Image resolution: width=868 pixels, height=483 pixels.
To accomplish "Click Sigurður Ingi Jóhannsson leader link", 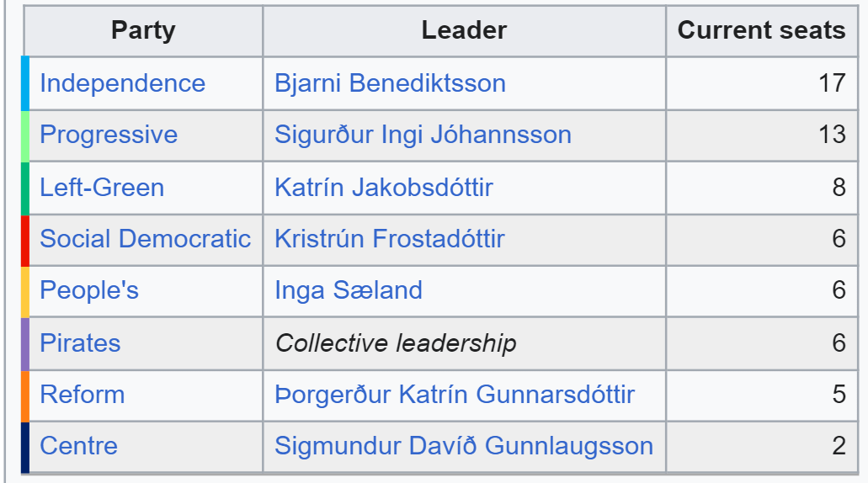I will click(x=423, y=135).
